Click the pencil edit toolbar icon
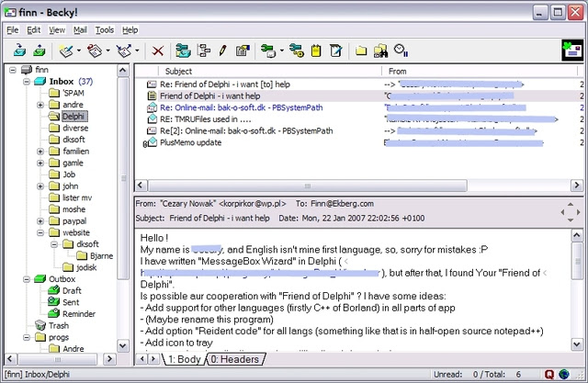Screen dimensions: 588x383 click(x=222, y=51)
